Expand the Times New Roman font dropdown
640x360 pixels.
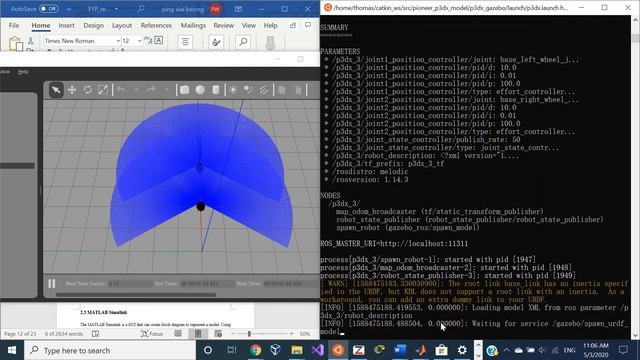(118, 41)
